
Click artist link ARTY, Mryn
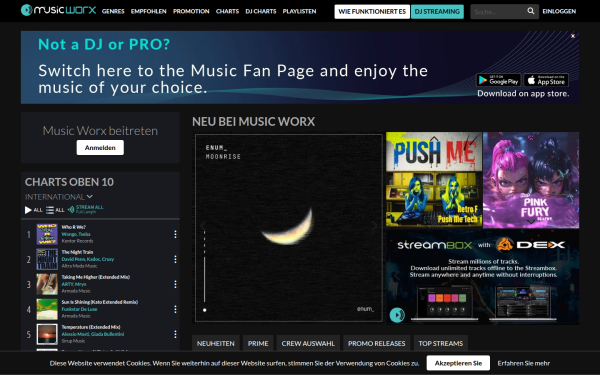click(x=74, y=284)
